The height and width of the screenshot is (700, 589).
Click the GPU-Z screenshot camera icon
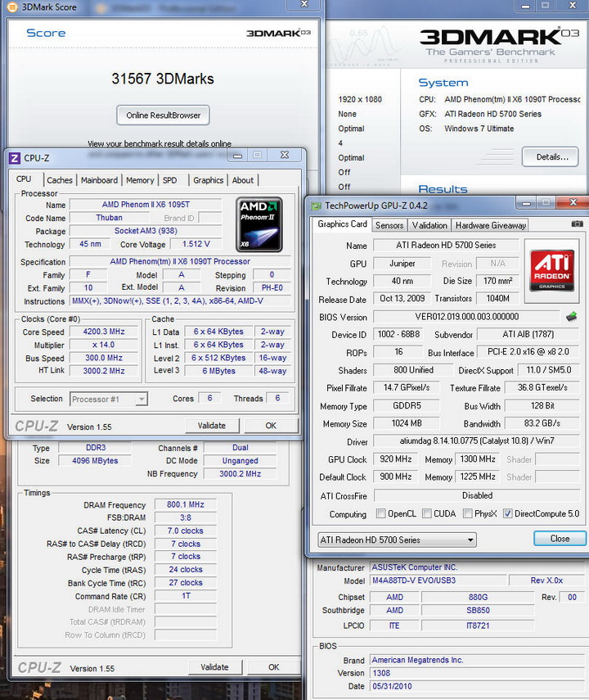click(x=577, y=224)
